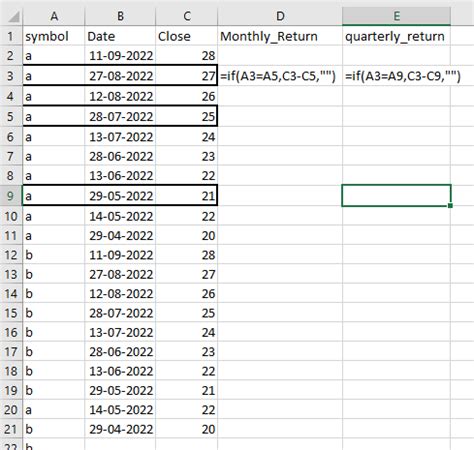Click date cell 27-08-2022 in row 13

click(120, 274)
